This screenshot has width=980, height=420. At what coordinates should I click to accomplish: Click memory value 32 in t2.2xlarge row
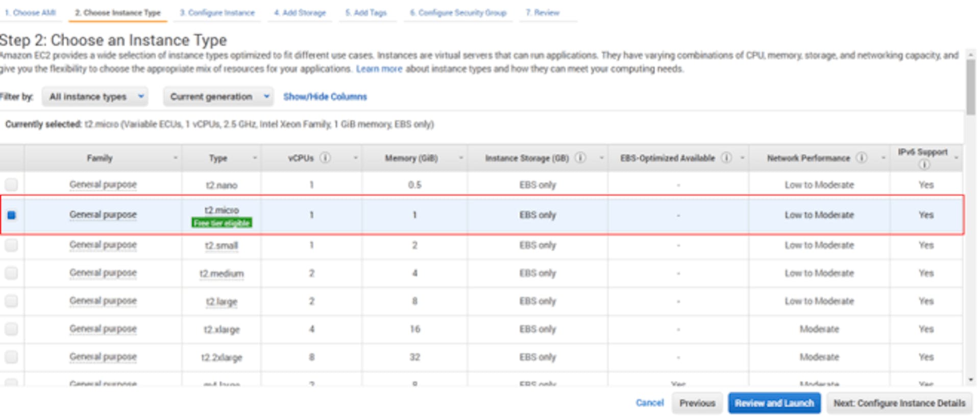pos(415,357)
